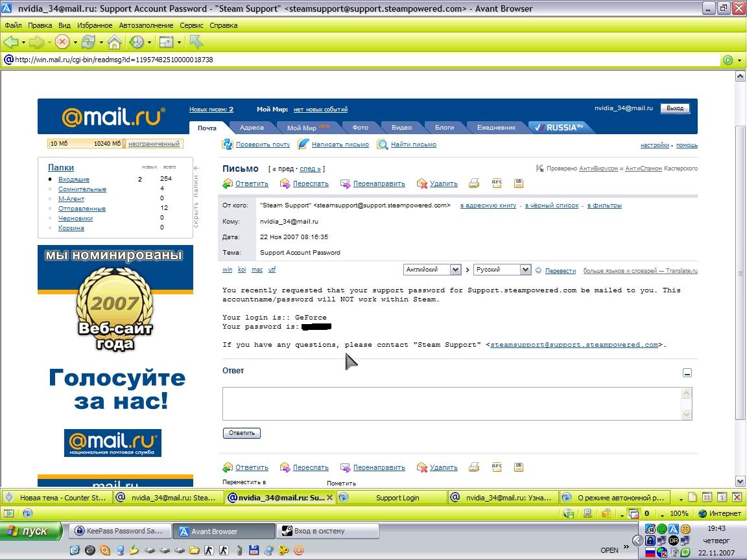Screen dimensions: 747x560
Task: Click the Выход logout button
Action: tap(674, 108)
